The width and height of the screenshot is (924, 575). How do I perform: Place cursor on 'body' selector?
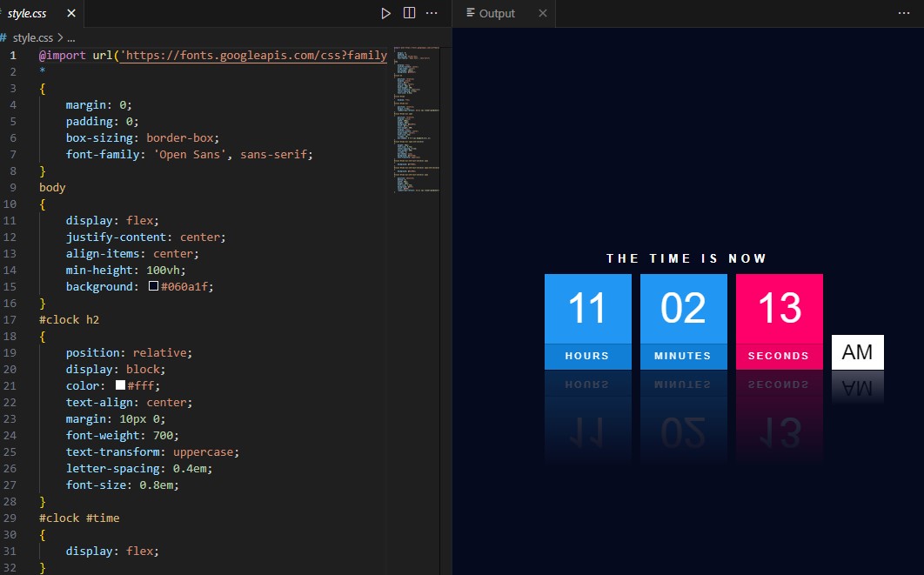tap(52, 187)
